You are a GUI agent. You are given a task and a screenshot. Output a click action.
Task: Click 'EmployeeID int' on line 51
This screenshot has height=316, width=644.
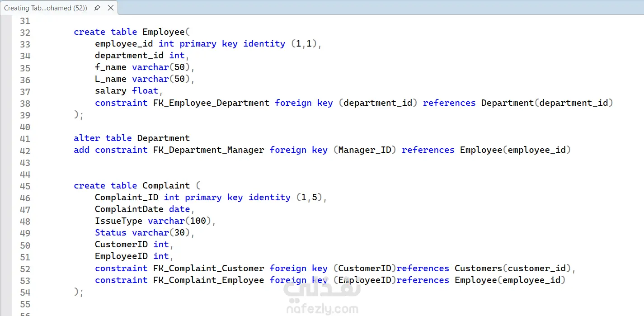tap(132, 256)
